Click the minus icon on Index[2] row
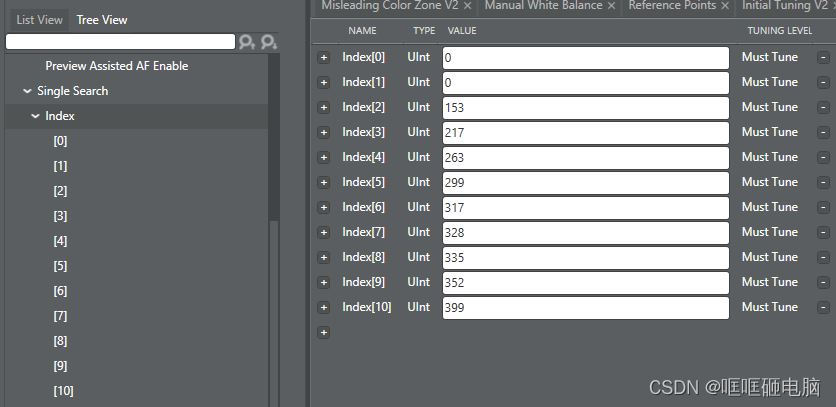 (x=823, y=108)
